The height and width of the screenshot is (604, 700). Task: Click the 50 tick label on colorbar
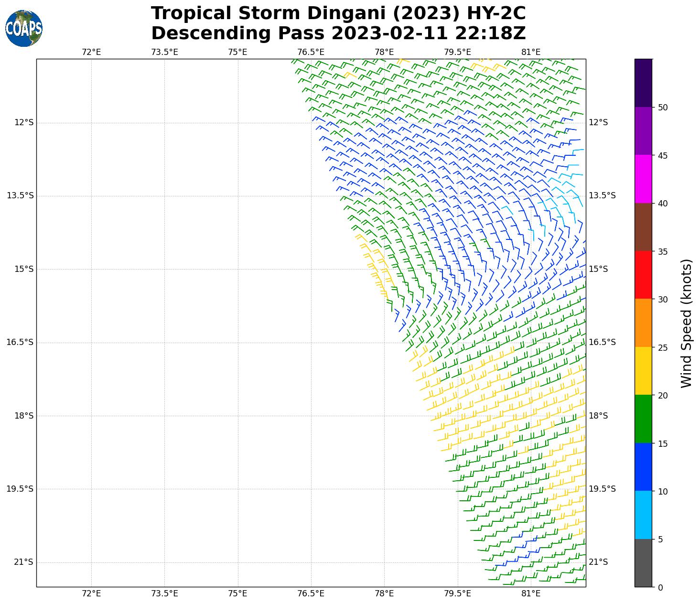coord(662,108)
